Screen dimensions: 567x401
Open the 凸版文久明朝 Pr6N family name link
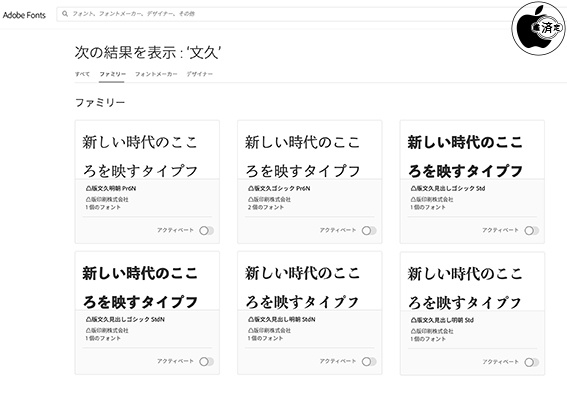111,188
